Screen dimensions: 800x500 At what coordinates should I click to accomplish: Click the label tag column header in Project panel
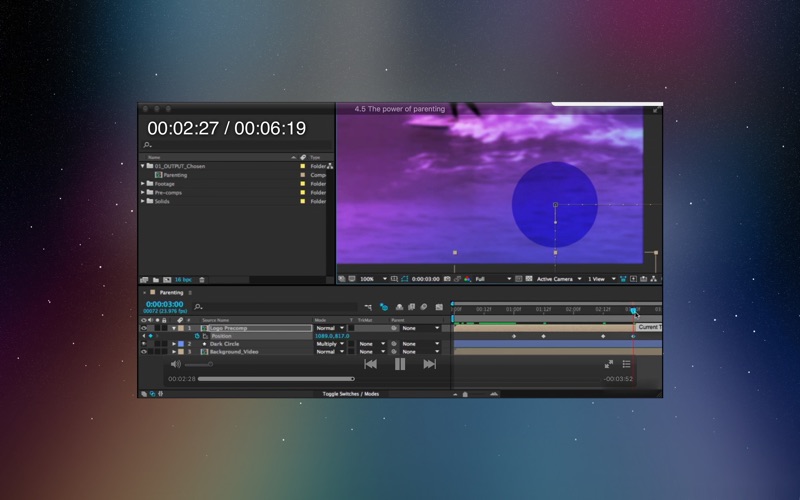click(x=303, y=157)
